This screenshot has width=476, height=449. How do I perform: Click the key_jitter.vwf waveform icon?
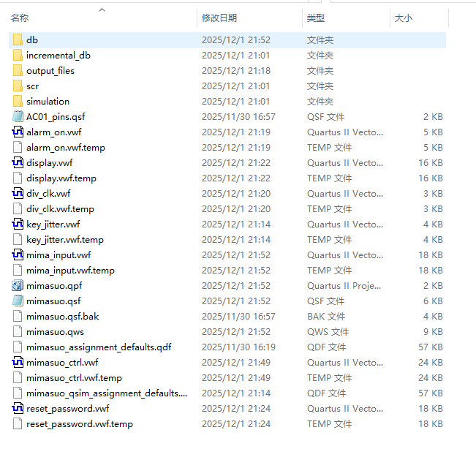click(18, 224)
